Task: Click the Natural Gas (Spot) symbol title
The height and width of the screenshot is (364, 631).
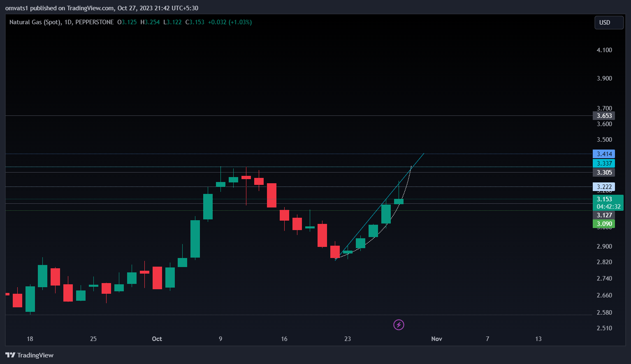Action: click(x=35, y=22)
